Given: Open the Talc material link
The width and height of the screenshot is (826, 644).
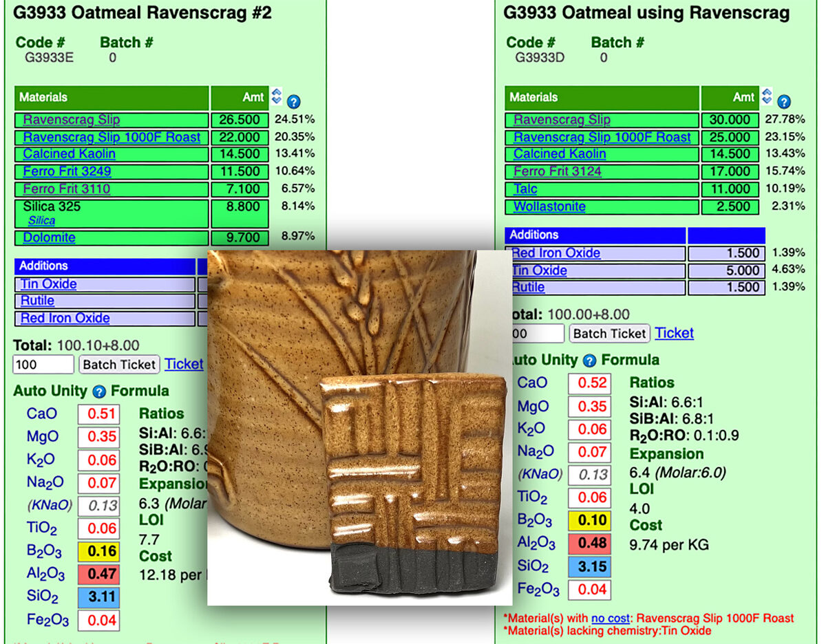Looking at the screenshot, I should pos(525,189).
